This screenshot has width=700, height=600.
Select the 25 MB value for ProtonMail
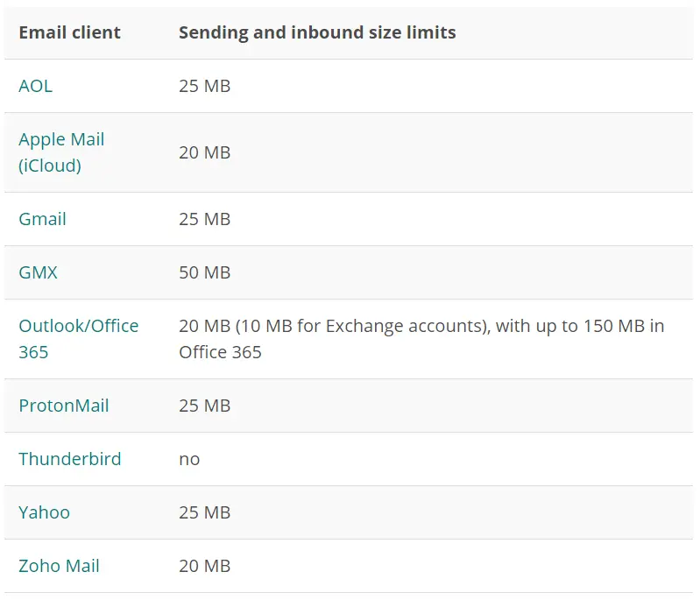(x=204, y=406)
